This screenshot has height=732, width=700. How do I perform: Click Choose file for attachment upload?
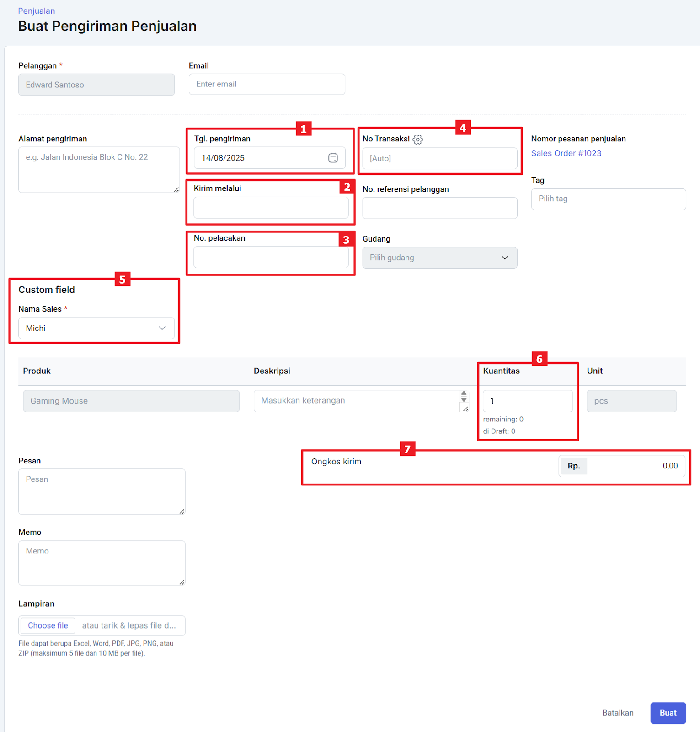tap(48, 625)
